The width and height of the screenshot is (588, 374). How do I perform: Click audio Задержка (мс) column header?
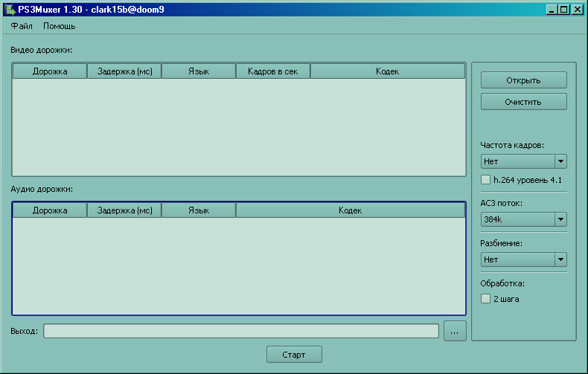click(x=124, y=210)
